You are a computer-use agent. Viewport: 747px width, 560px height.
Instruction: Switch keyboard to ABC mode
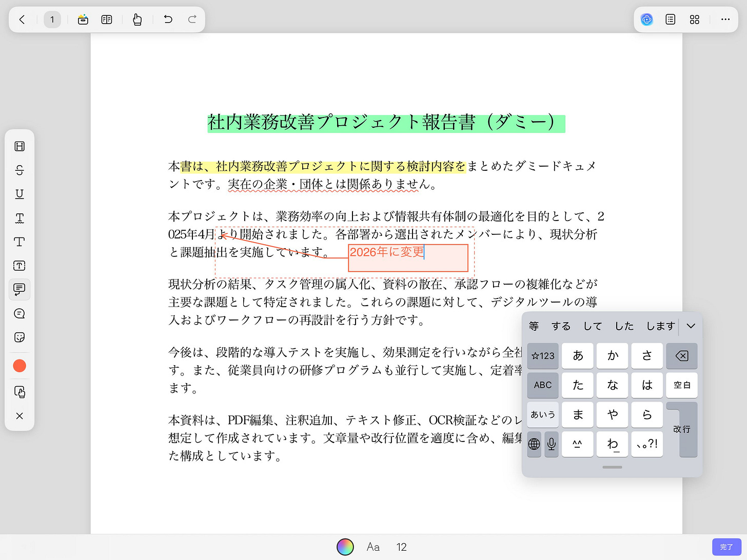tap(542, 385)
